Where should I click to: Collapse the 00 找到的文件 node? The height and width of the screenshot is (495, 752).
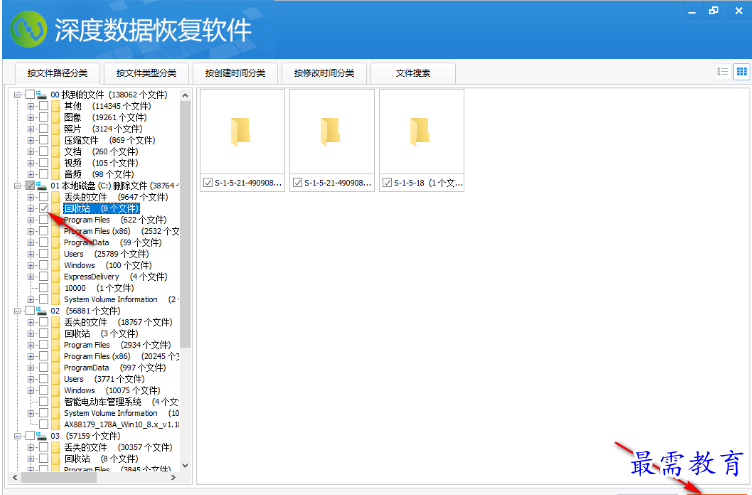(17, 94)
